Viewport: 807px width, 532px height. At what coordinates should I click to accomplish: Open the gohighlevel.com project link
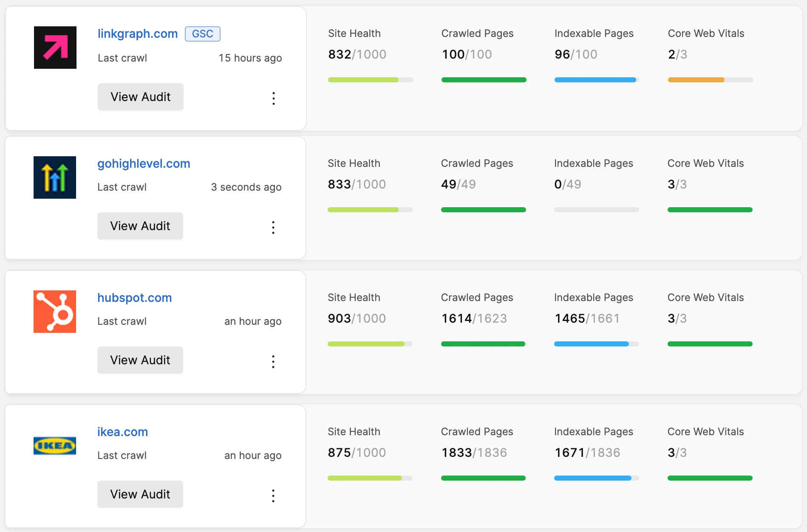pyautogui.click(x=144, y=163)
